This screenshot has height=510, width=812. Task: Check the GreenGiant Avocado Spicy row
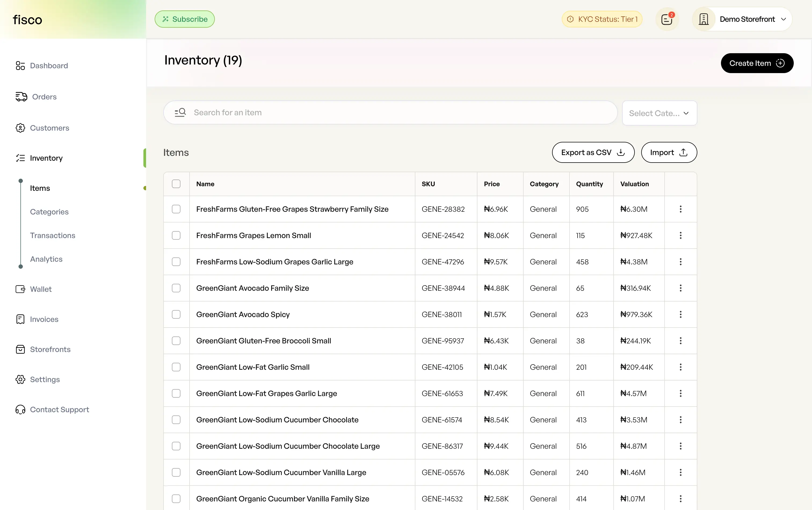pyautogui.click(x=176, y=314)
